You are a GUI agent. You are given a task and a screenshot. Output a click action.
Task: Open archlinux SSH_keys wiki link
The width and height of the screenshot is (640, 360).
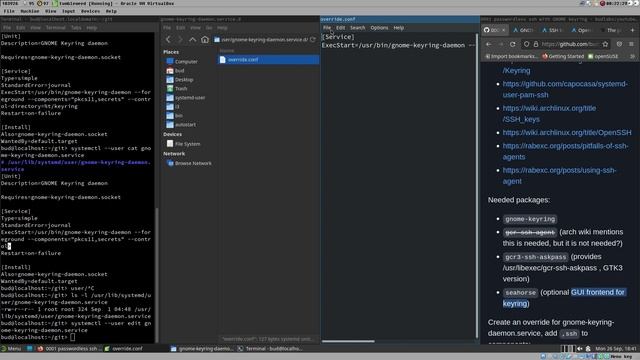pos(549,114)
